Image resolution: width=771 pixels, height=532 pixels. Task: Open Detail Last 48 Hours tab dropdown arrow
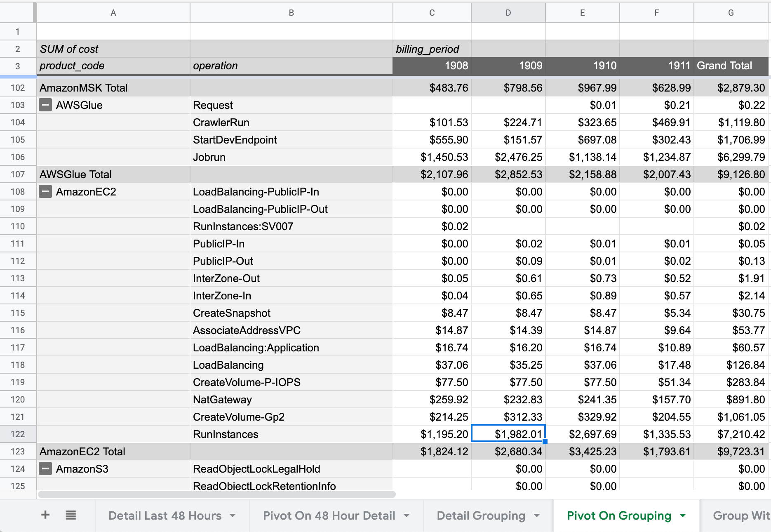[233, 516]
